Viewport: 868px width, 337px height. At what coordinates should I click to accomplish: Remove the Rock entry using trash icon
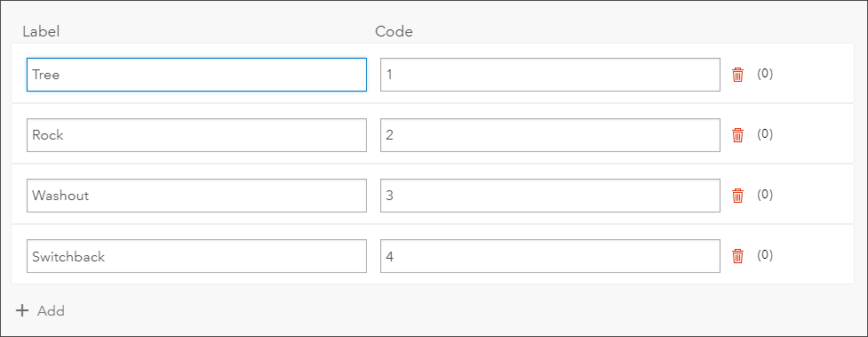tap(737, 135)
